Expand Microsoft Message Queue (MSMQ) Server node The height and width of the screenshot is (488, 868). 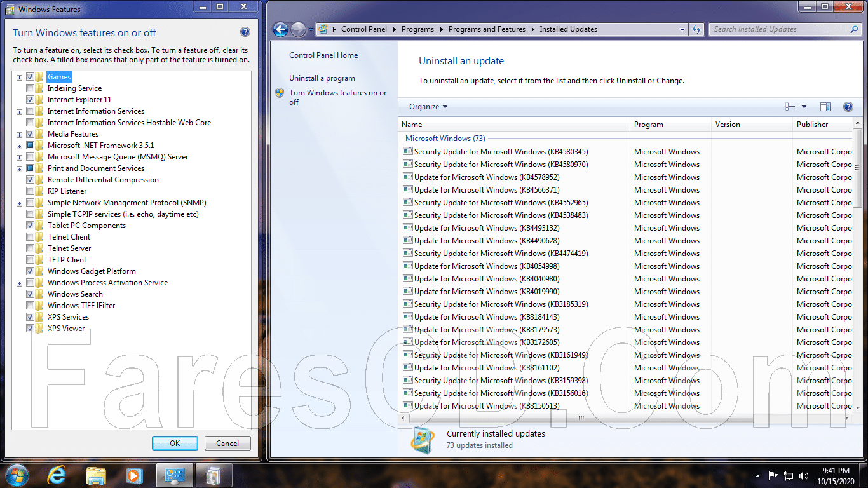point(20,157)
